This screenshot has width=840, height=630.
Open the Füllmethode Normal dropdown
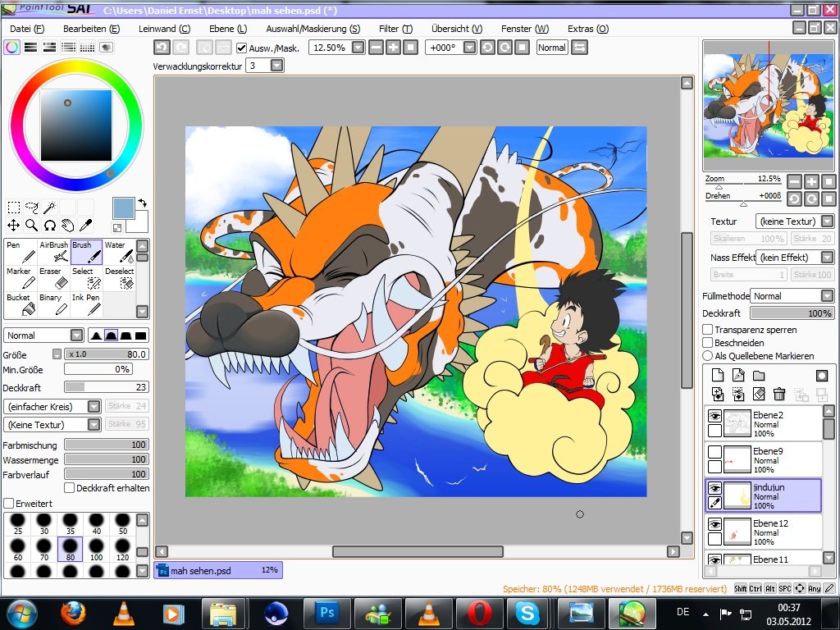(827, 295)
